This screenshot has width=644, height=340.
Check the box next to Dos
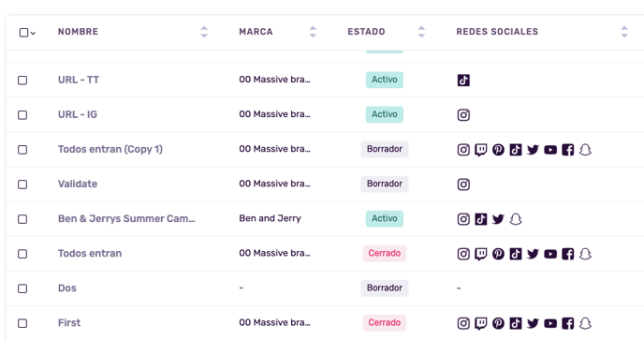coord(22,288)
